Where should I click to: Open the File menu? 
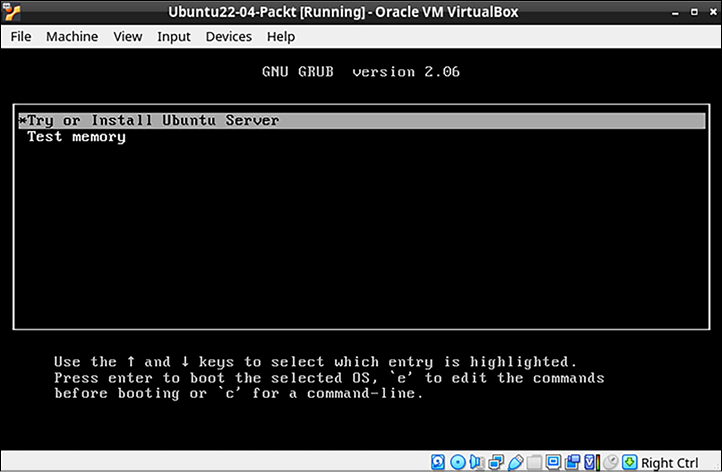[21, 36]
